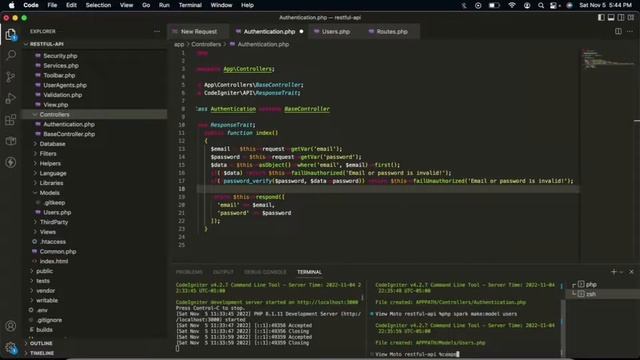Open Explorer more actions ellipsis
Viewport: 640px width, 360px height.
(x=157, y=31)
